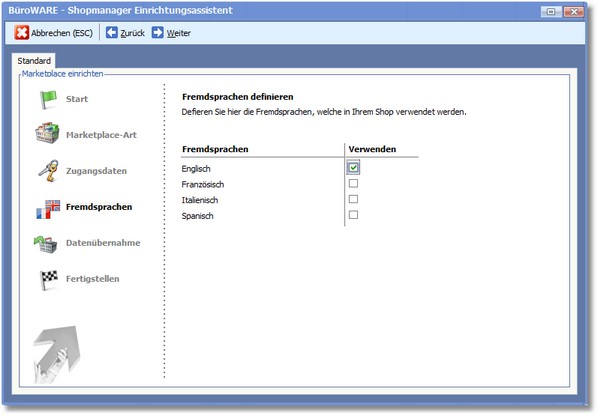
Task: Click the Zurück back arrow icon
Action: [111, 33]
